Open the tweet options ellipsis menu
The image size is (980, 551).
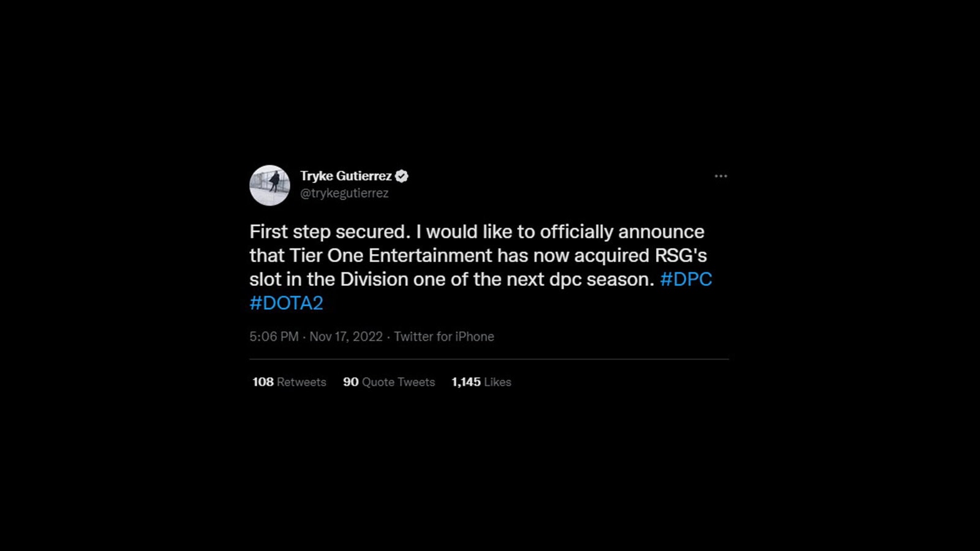click(x=721, y=176)
